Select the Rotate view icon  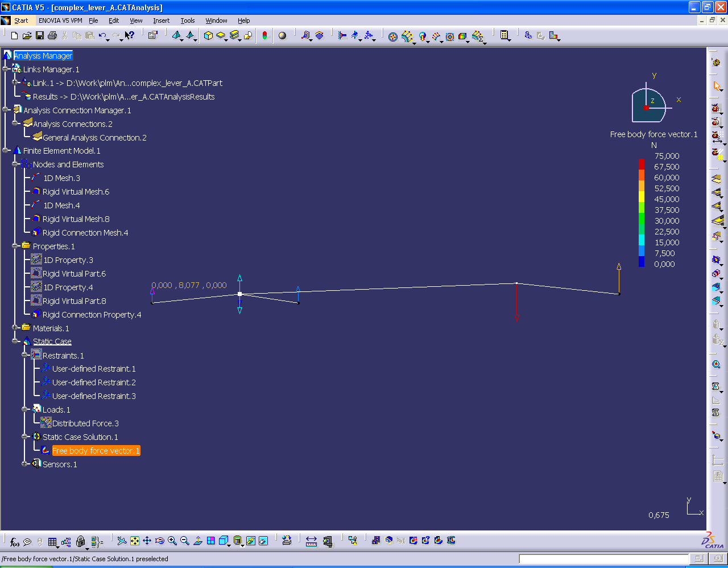[x=159, y=541]
